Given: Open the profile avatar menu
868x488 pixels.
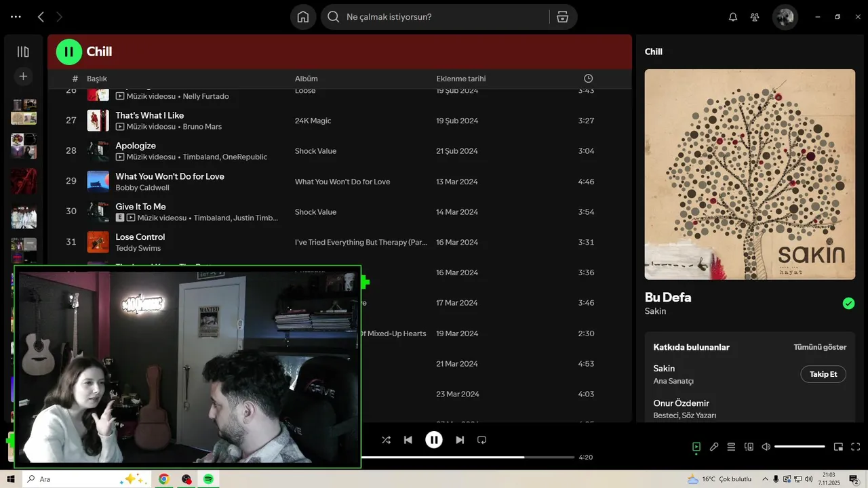Looking at the screenshot, I should point(785,17).
